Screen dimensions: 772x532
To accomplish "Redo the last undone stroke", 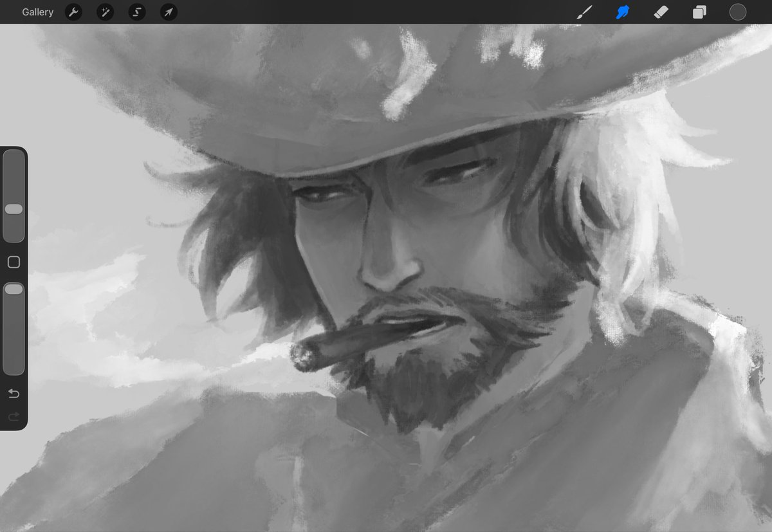I will click(x=14, y=417).
